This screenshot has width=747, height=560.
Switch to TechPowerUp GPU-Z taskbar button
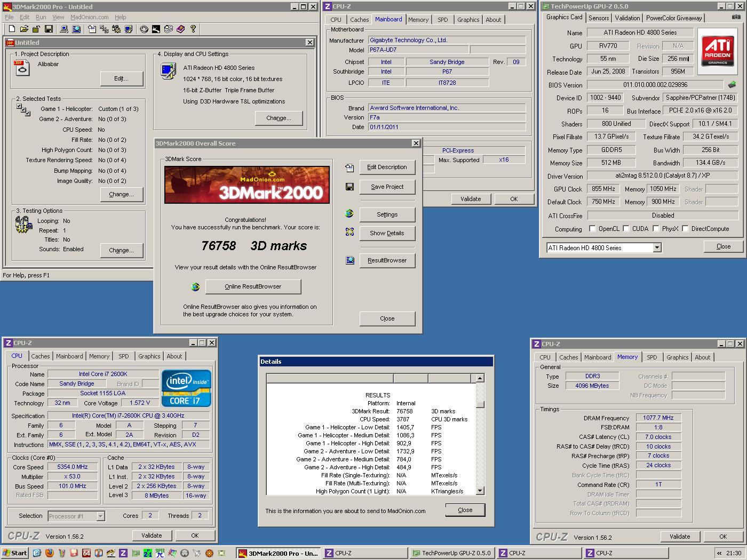click(x=452, y=553)
